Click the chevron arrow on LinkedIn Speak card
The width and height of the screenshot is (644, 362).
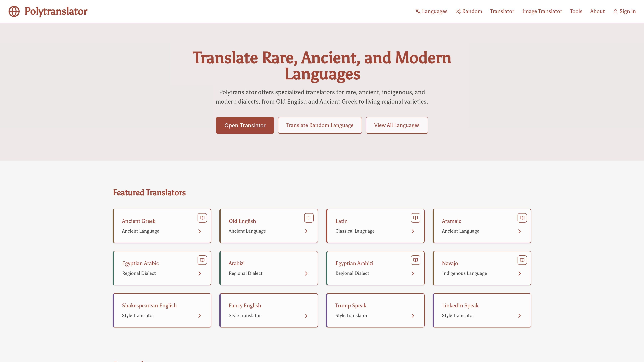click(x=520, y=316)
